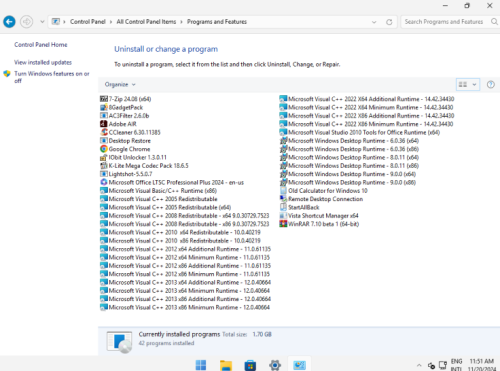Select the Lightshot-5.5.0.7 icon
The image size is (500, 371).
click(x=104, y=174)
